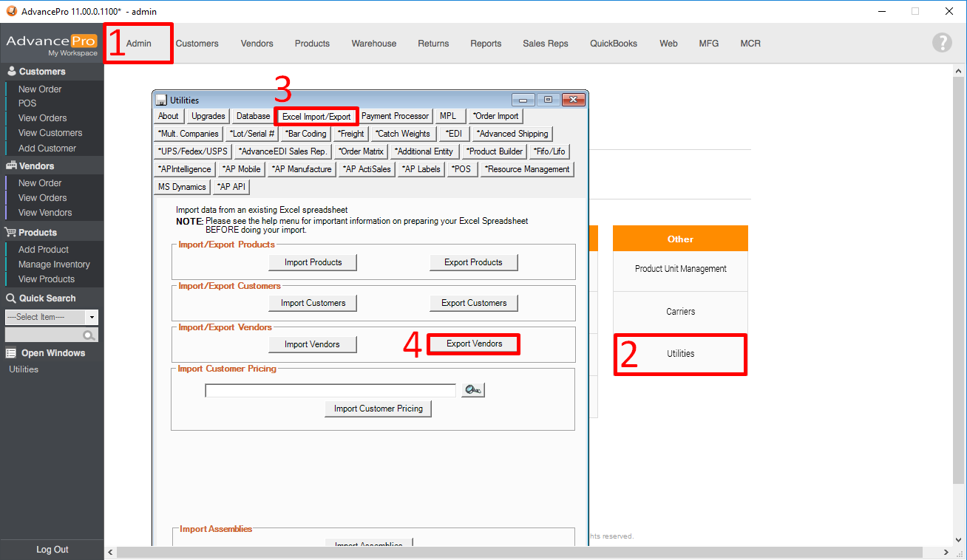967x560 pixels.
Task: Click the Import Products button
Action: coord(313,262)
